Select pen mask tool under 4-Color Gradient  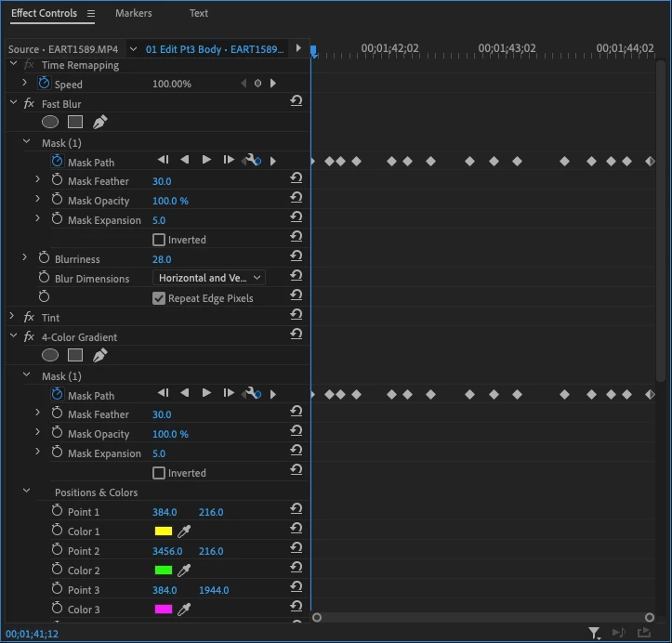(99, 355)
